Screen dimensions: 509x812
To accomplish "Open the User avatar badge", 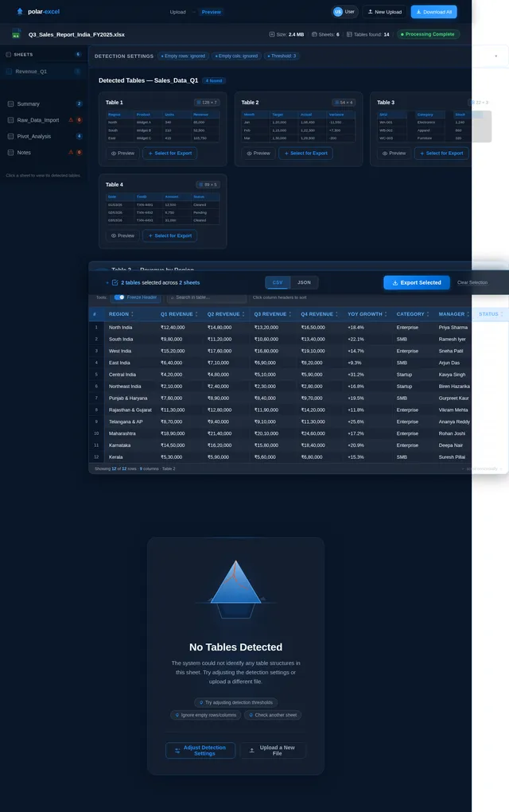I will 338,12.
